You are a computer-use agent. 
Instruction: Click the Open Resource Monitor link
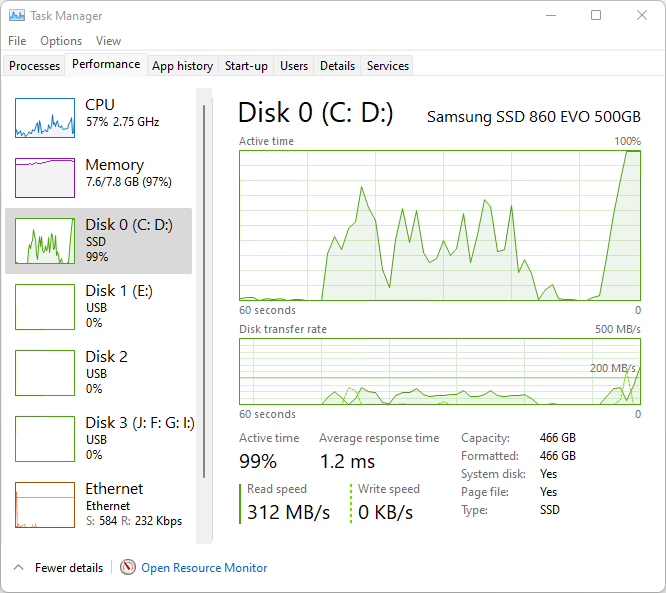(x=204, y=568)
